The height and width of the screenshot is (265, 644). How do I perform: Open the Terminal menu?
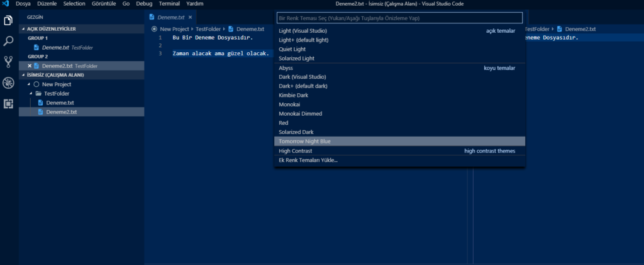pyautogui.click(x=169, y=4)
